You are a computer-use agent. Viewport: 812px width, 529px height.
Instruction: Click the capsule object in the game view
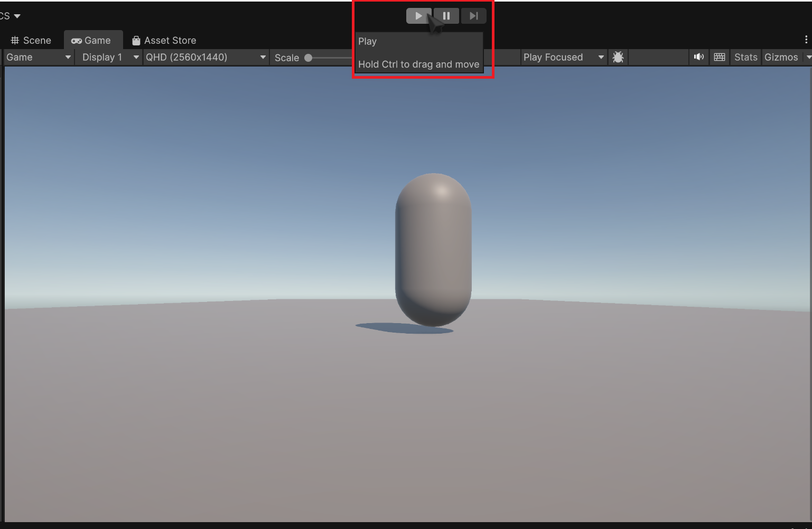coord(433,249)
